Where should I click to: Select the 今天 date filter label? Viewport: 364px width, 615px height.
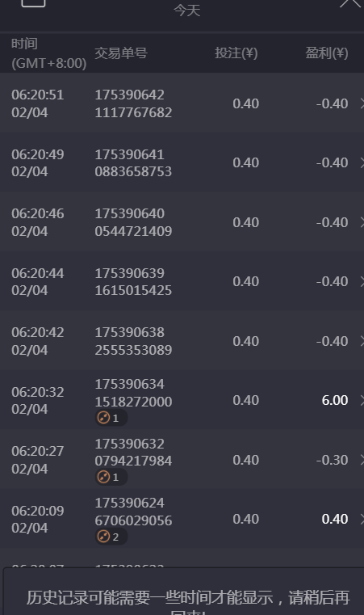click(x=187, y=11)
